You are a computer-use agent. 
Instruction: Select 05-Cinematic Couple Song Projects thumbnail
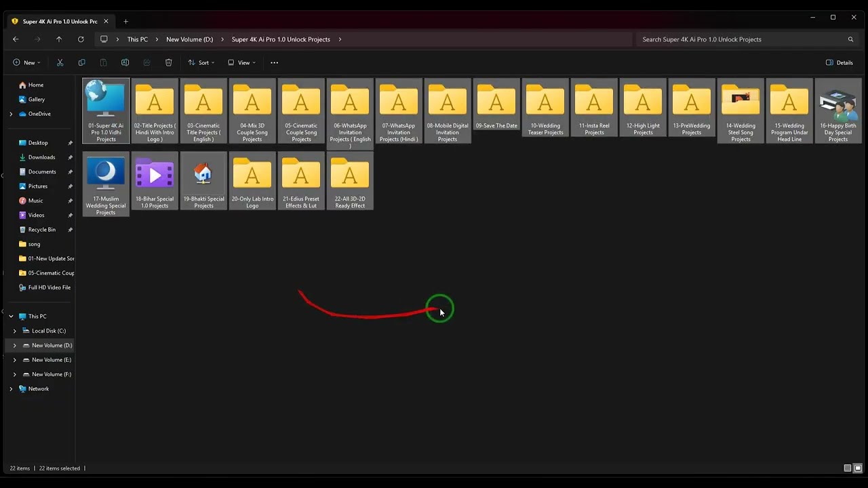[x=301, y=110]
